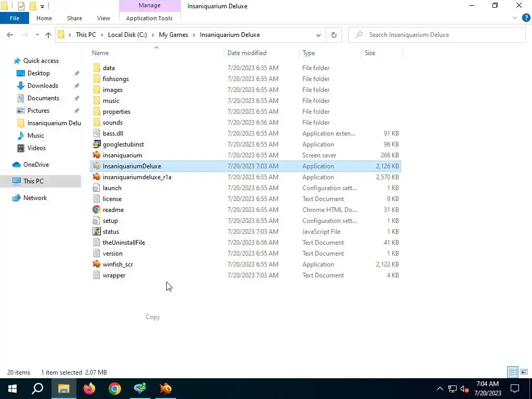Expand the ribbon with the chevron

515,18
